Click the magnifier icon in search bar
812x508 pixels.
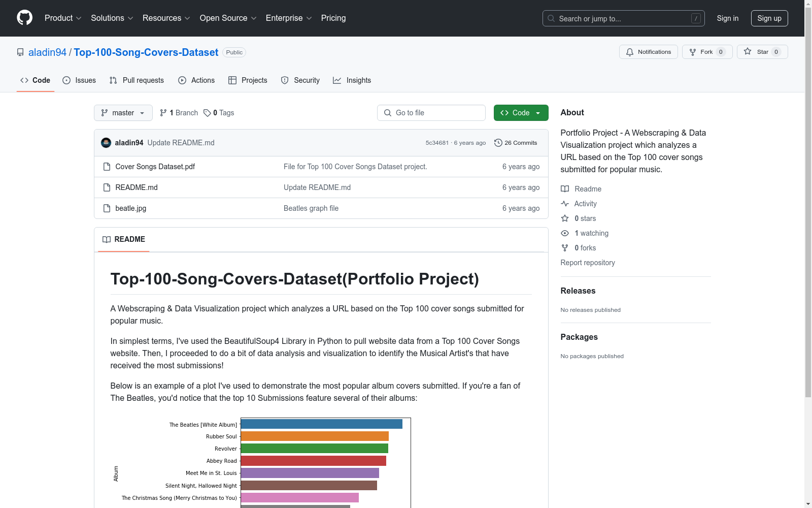pos(551,18)
